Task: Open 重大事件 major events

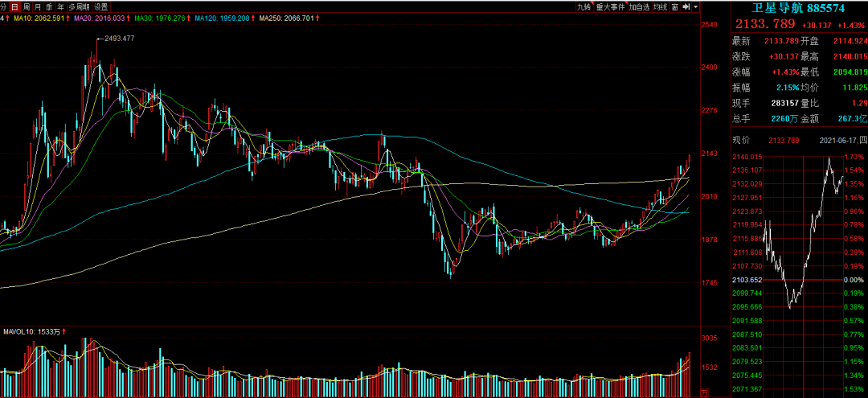Action: (612, 6)
